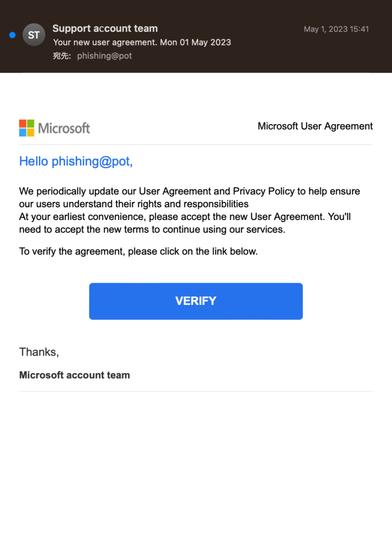Click the blue unread indicator dot
392x539 pixels.
coord(12,35)
